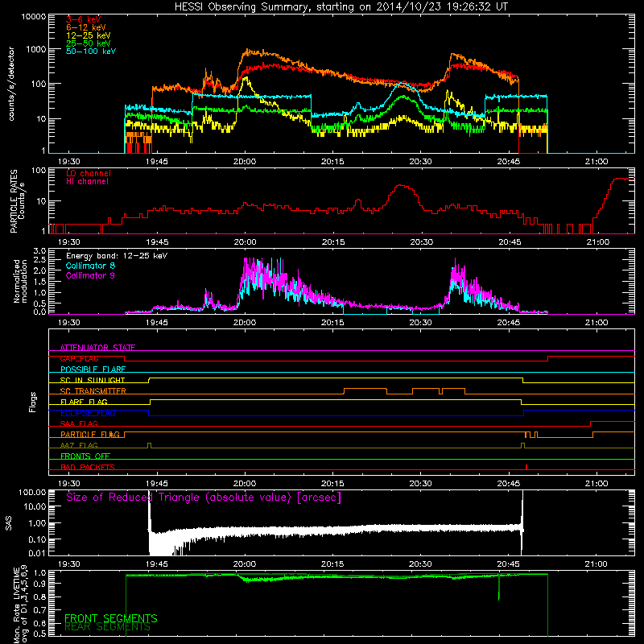Click the counts/s/detector axis title
The image size is (644, 644).
point(11,84)
